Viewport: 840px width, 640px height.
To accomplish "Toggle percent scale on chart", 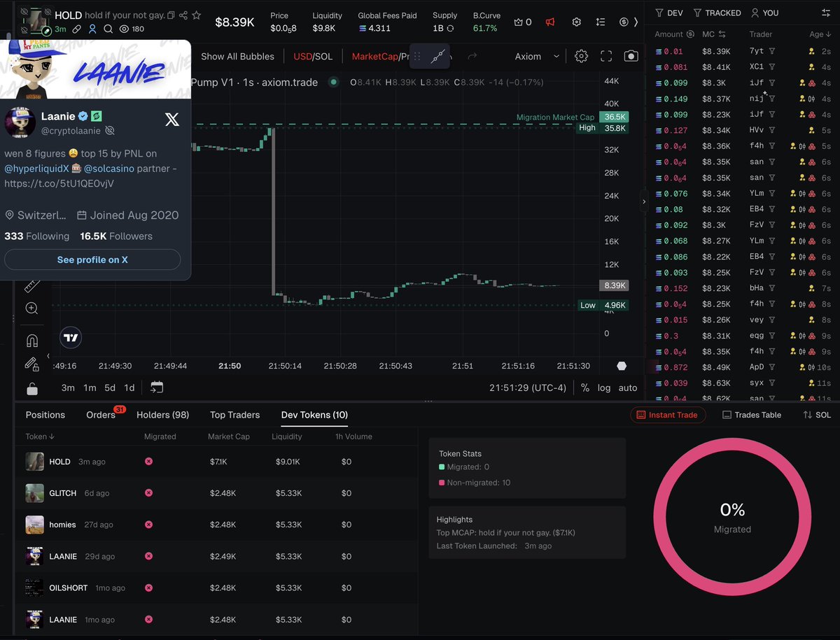I will tap(585, 387).
